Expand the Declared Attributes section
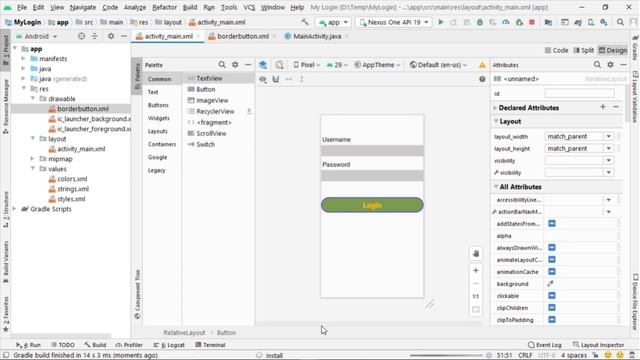 point(495,108)
